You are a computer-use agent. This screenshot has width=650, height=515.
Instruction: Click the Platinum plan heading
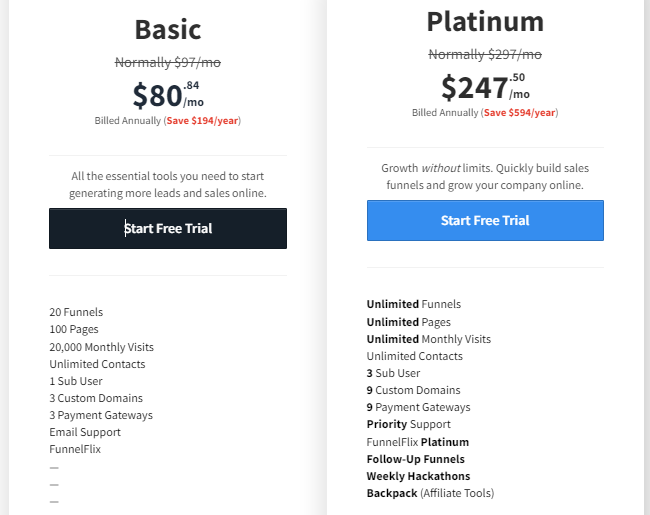(x=485, y=22)
